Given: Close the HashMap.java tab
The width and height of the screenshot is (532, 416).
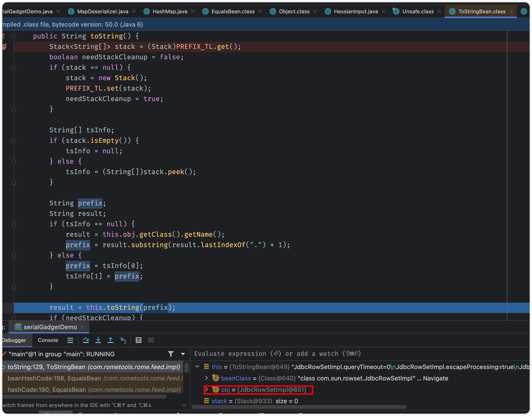Looking at the screenshot, I should 193,11.
